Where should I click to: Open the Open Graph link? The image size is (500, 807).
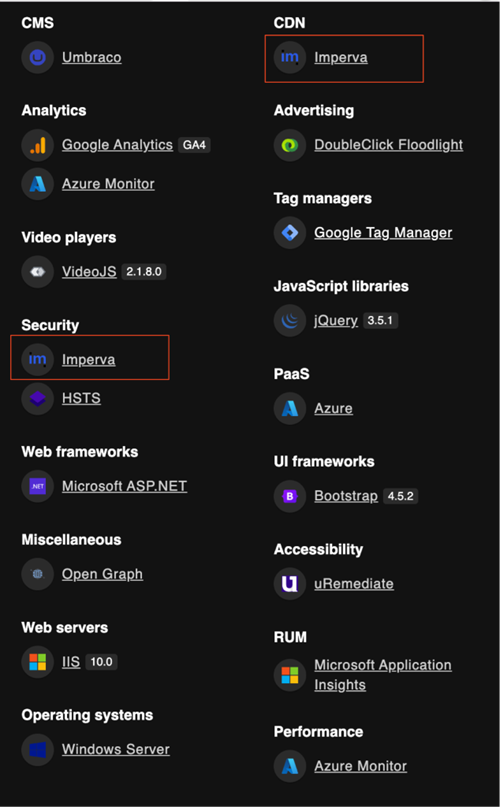coord(102,574)
